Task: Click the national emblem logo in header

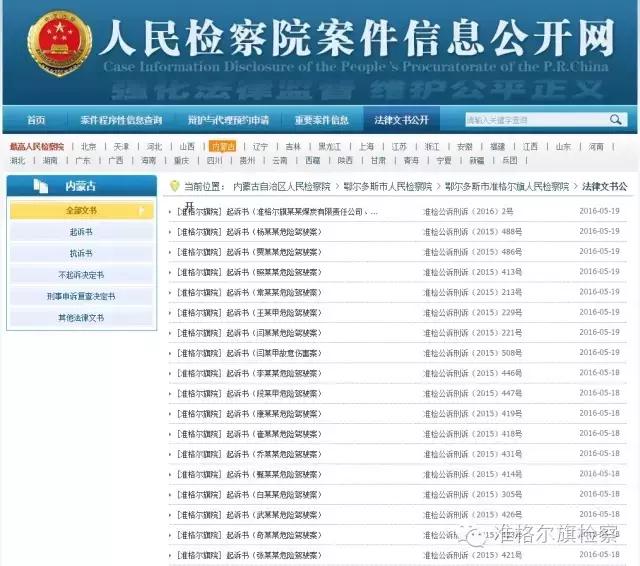Action: coord(60,44)
